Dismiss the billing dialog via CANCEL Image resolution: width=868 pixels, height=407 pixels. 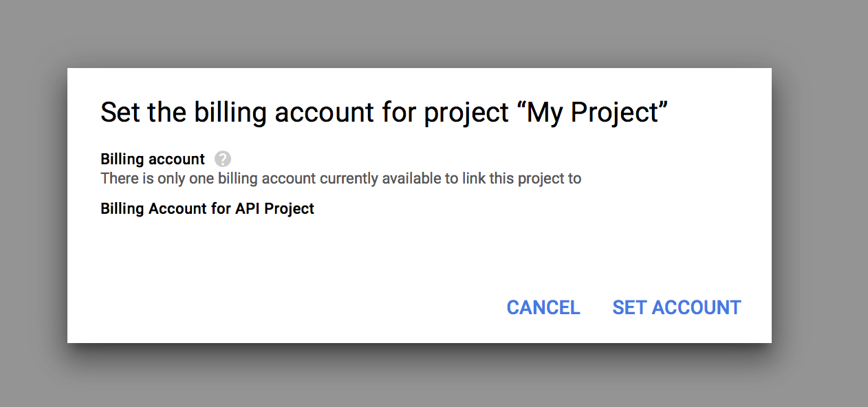pos(543,307)
